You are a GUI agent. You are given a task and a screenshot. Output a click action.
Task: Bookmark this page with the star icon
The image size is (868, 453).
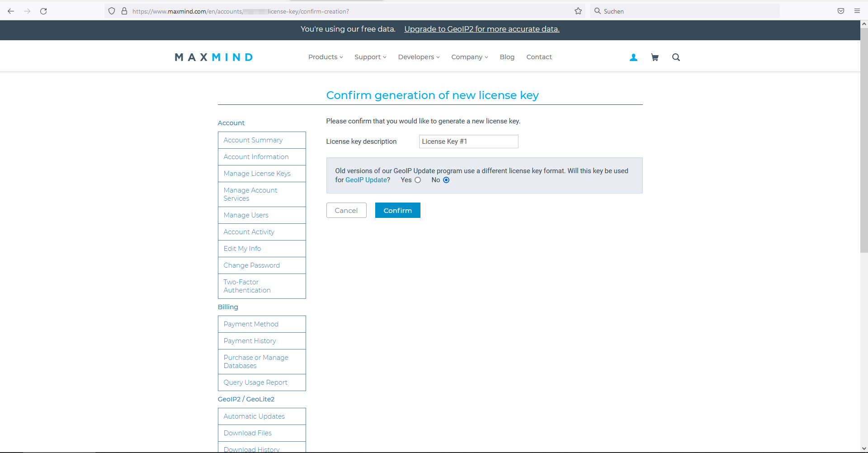578,11
